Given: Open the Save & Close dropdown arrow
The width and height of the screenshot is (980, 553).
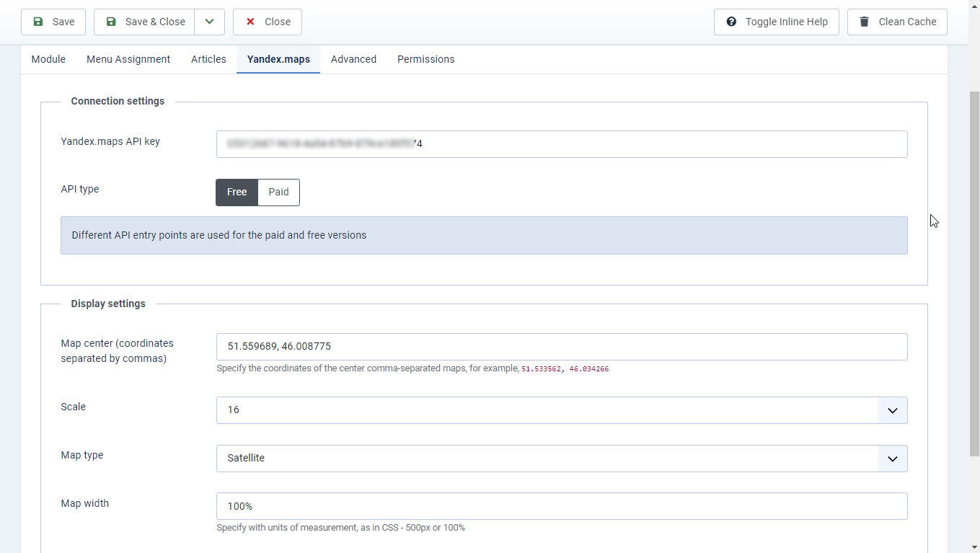Looking at the screenshot, I should pyautogui.click(x=209, y=22).
